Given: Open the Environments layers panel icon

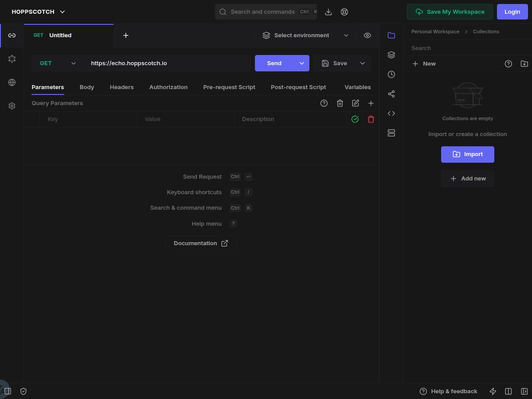Looking at the screenshot, I should pos(391,55).
